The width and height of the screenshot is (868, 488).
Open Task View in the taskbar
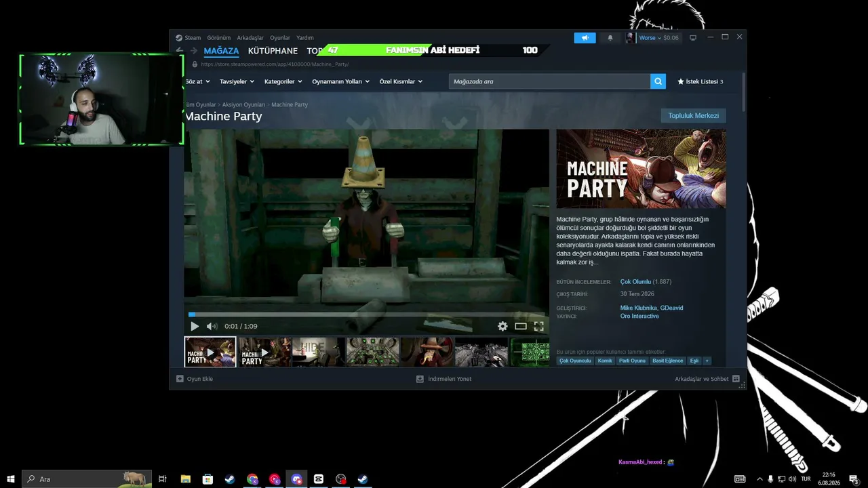click(163, 479)
